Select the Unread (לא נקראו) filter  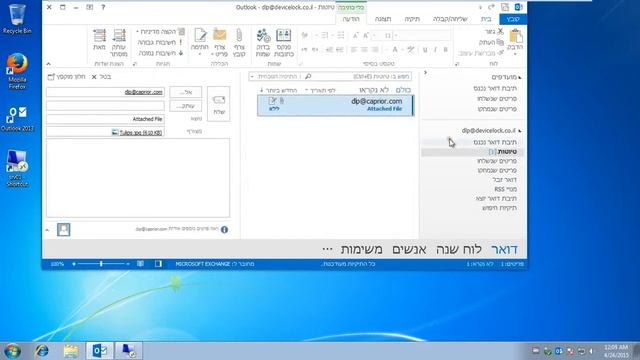click(374, 90)
